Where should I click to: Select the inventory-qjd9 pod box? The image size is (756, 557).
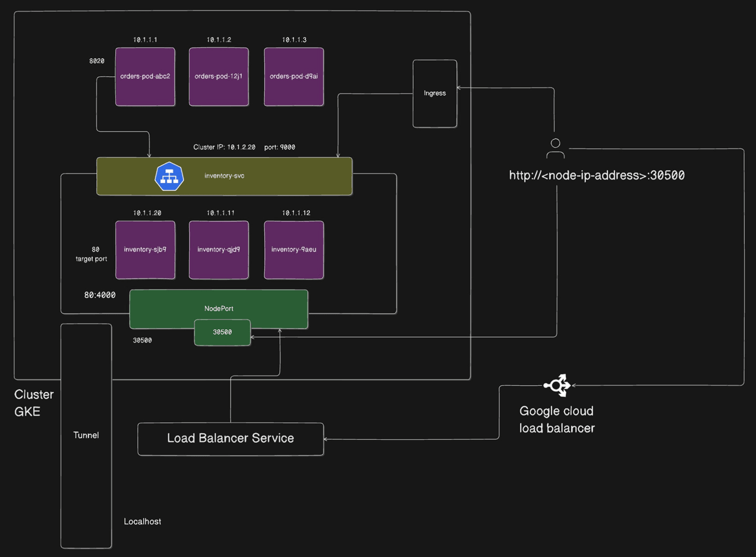tap(218, 250)
